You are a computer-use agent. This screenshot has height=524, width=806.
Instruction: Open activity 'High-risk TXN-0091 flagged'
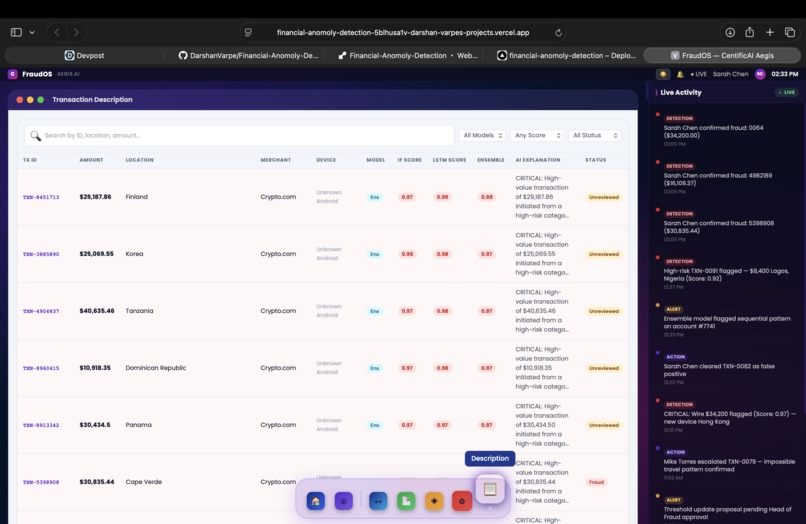726,275
